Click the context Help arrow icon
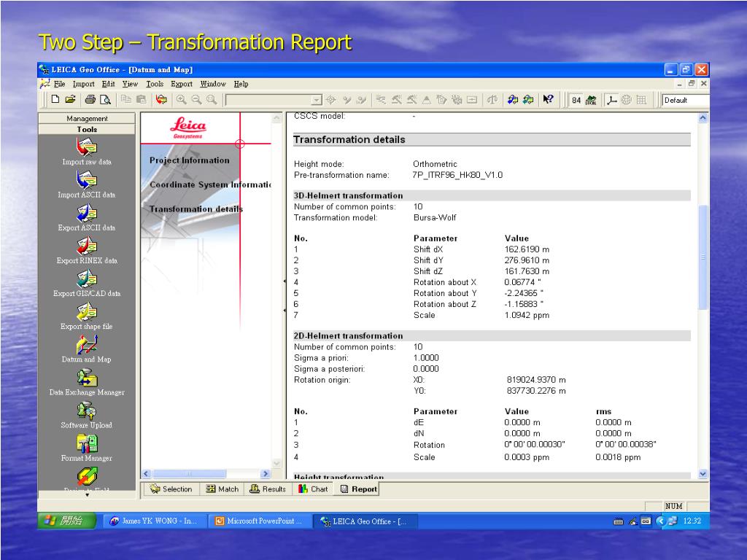 549,99
